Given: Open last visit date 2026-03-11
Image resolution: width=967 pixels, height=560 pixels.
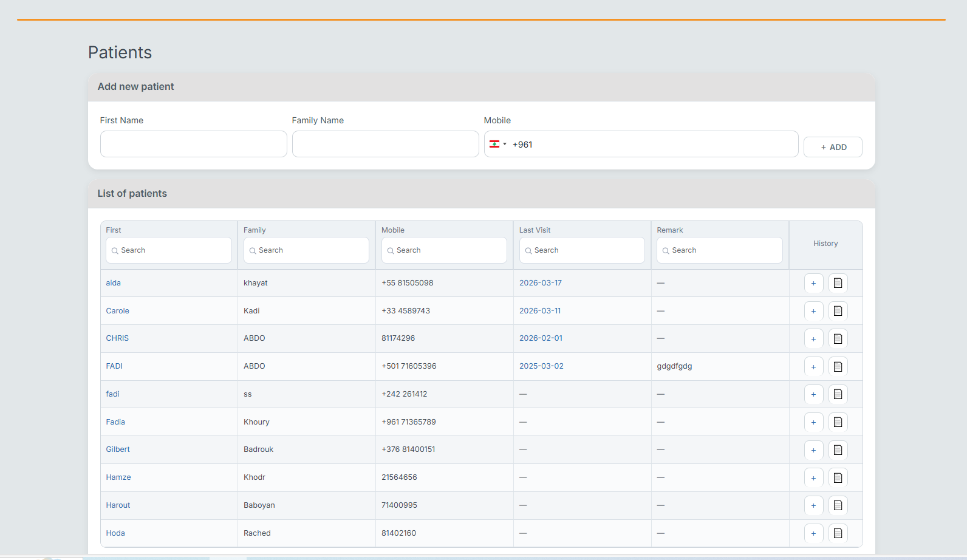Looking at the screenshot, I should point(540,311).
